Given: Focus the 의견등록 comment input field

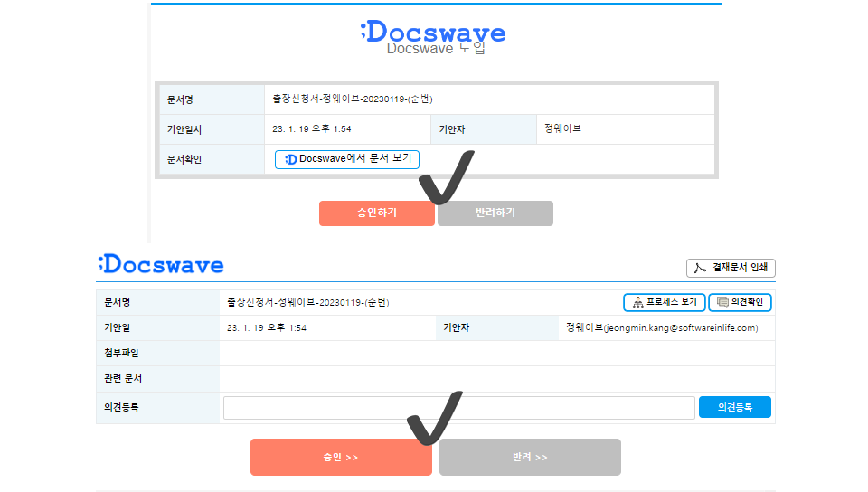Looking at the screenshot, I should pyautogui.click(x=459, y=408).
